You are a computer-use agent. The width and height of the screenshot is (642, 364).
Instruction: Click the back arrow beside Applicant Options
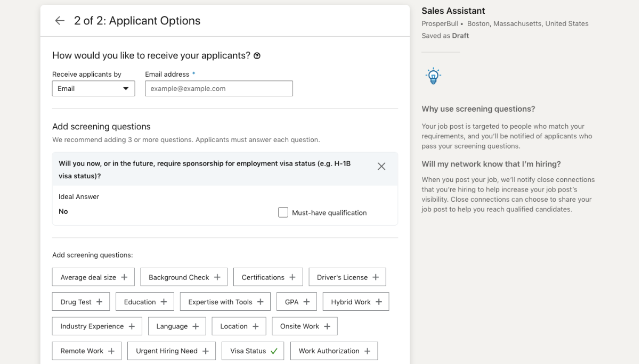tap(57, 20)
